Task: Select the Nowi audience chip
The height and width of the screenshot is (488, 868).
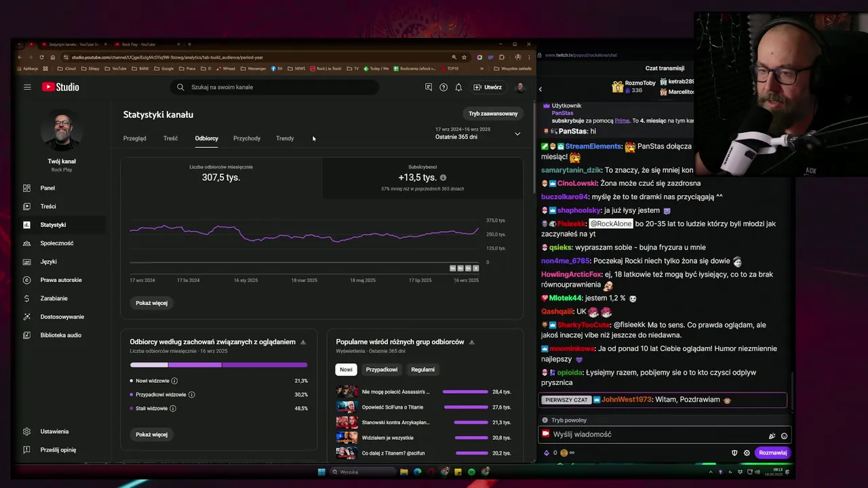Action: coord(346,369)
